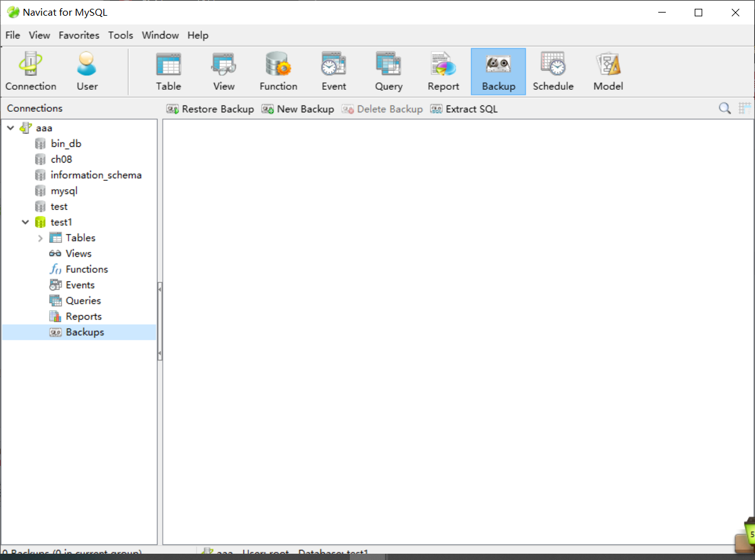Open the View menu
The height and width of the screenshot is (560, 755).
40,35
